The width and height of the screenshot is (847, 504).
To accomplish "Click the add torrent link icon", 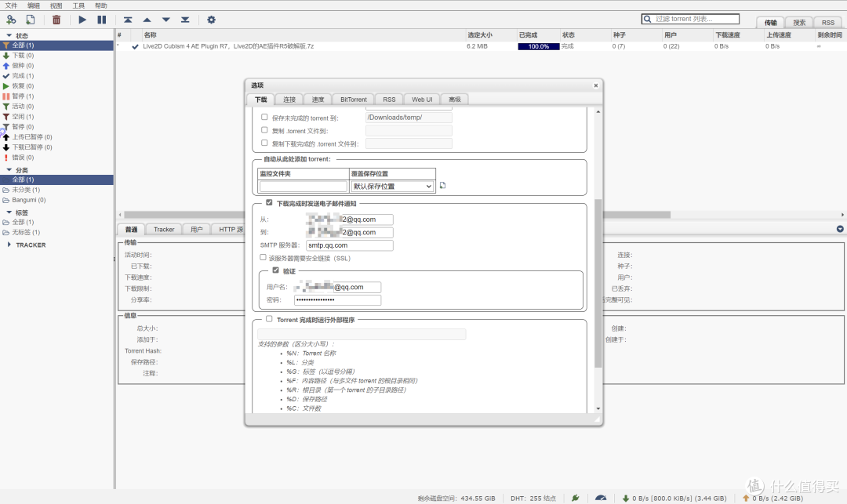I will (11, 20).
